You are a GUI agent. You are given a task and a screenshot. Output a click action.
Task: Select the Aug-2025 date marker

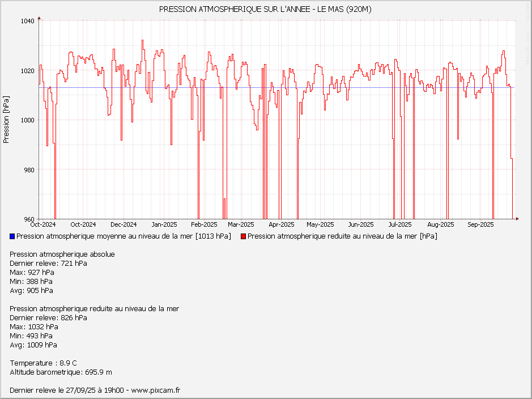tap(441, 224)
